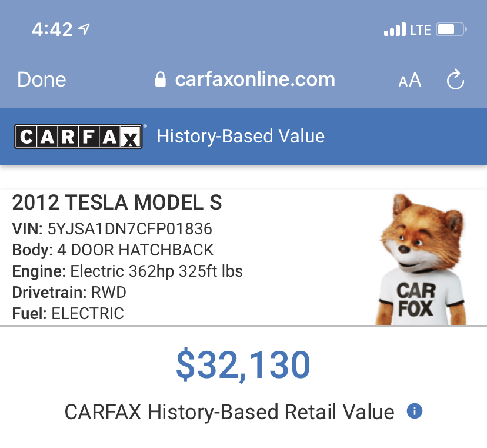This screenshot has width=487, height=448.
Task: Click the $32,130 retail value
Action: (x=243, y=365)
